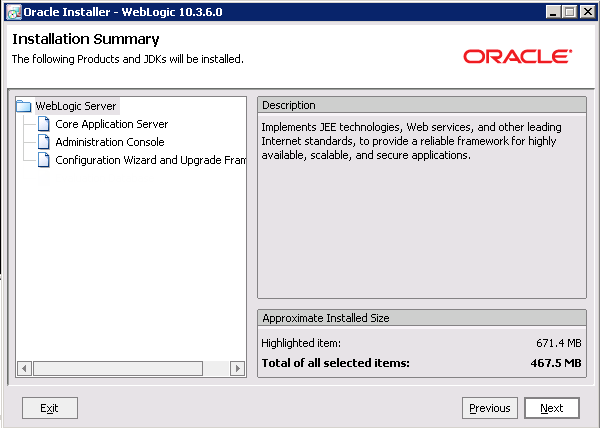600x428 pixels.
Task: Click the Description panel header
Action: 422,105
